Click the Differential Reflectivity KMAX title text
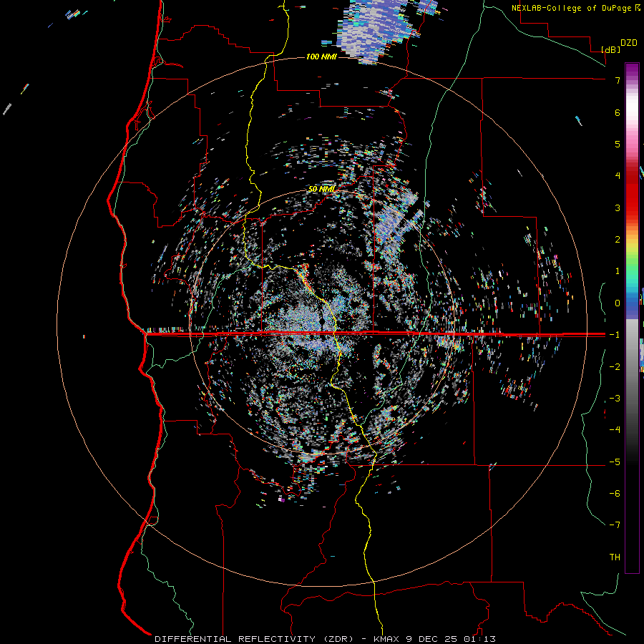This screenshot has height=644, width=644. pos(325,639)
